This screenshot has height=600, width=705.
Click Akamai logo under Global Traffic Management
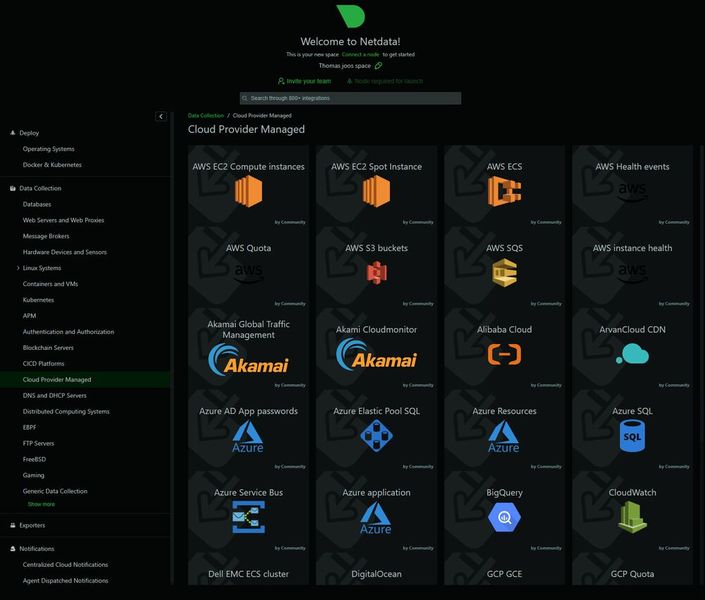pyautogui.click(x=248, y=360)
